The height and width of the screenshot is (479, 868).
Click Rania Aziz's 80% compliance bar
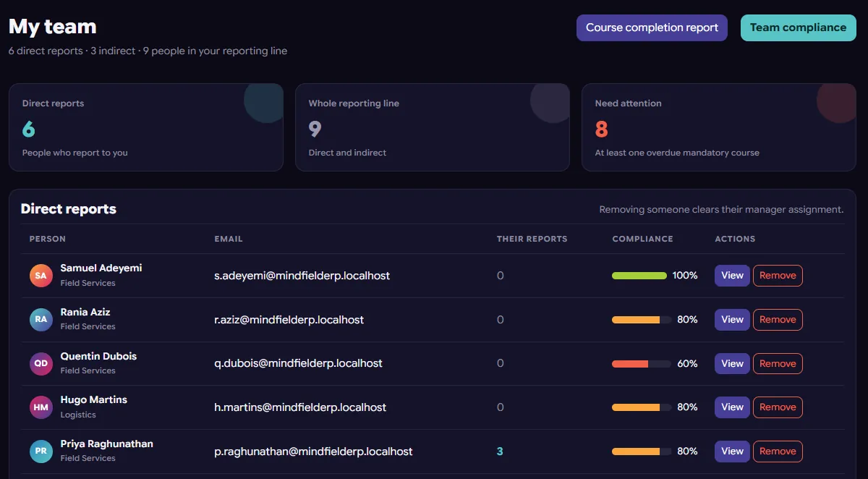pos(642,320)
